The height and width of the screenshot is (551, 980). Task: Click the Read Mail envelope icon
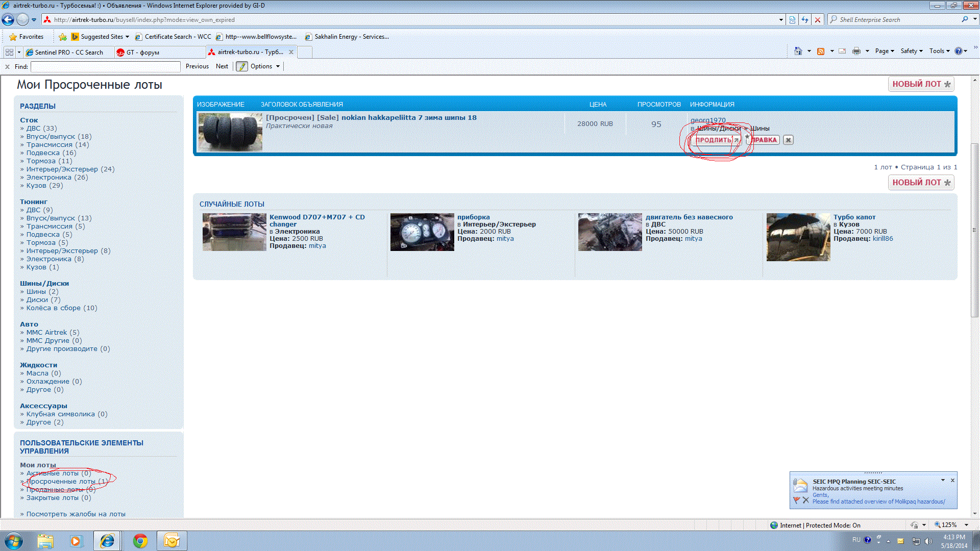point(842,51)
